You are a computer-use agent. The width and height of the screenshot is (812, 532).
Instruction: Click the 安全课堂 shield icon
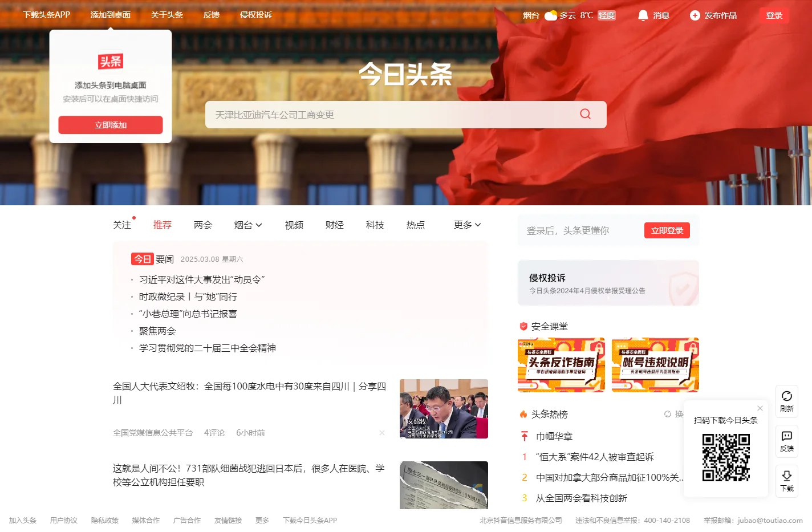tap(523, 326)
